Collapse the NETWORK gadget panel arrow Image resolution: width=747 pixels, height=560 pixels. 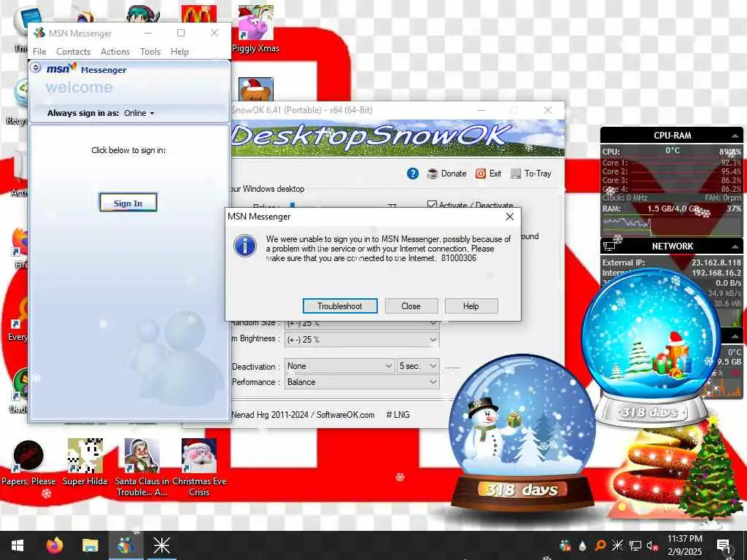[735, 246]
